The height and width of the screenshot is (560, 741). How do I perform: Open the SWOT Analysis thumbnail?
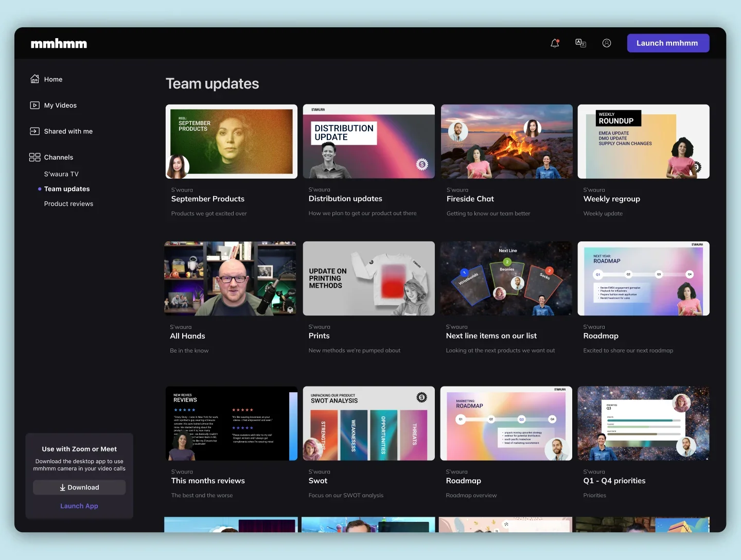pos(369,424)
